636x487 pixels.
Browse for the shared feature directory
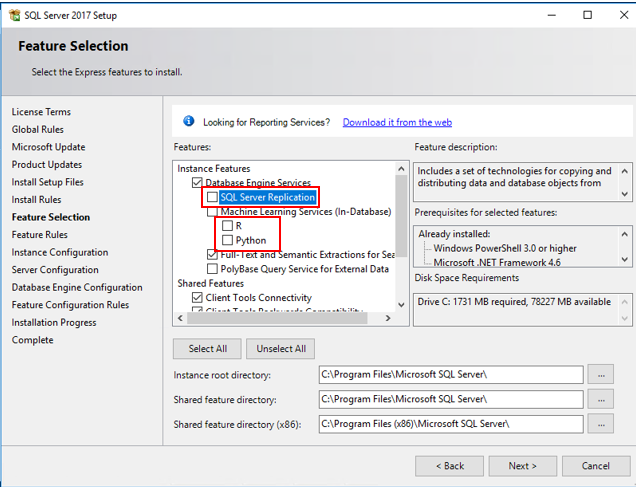click(601, 399)
